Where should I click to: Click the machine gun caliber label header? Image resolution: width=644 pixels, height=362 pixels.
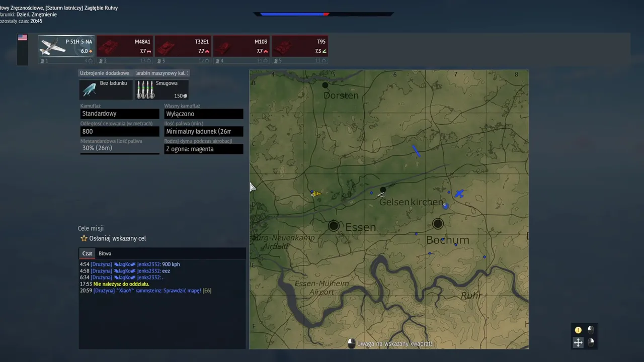[x=162, y=73]
